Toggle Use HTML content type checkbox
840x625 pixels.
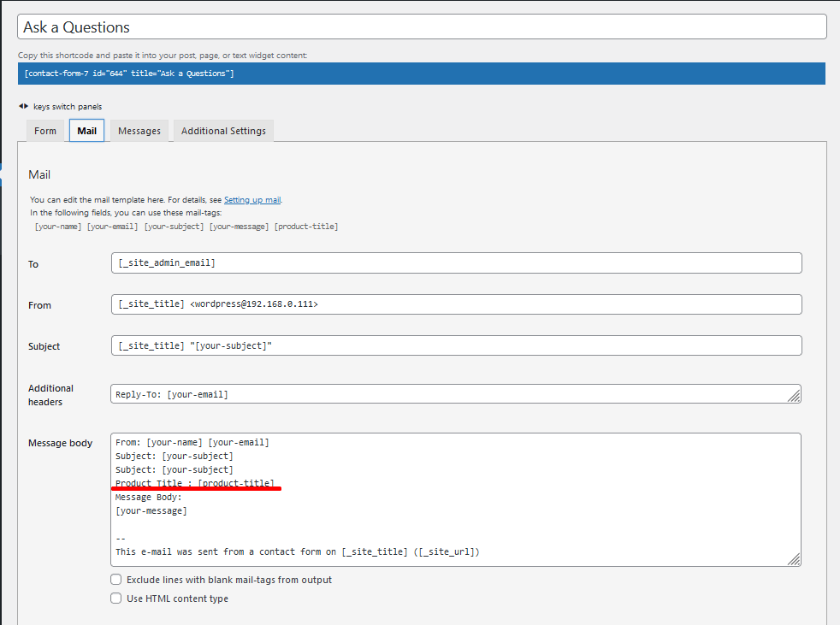116,598
